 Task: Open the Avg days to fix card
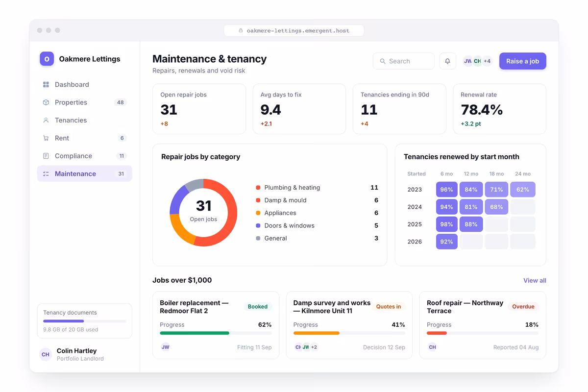pyautogui.click(x=299, y=109)
